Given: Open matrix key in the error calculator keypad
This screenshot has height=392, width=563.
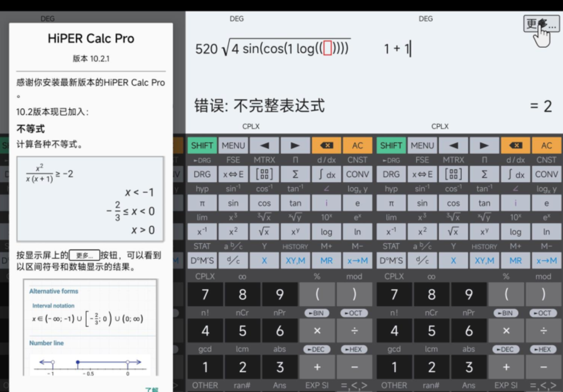Looking at the screenshot, I should click(265, 174).
